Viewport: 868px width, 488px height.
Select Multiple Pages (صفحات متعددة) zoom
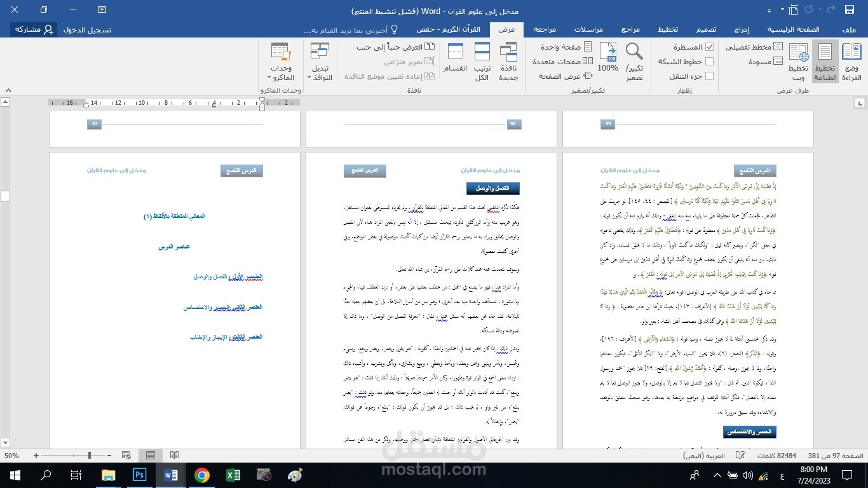click(562, 62)
